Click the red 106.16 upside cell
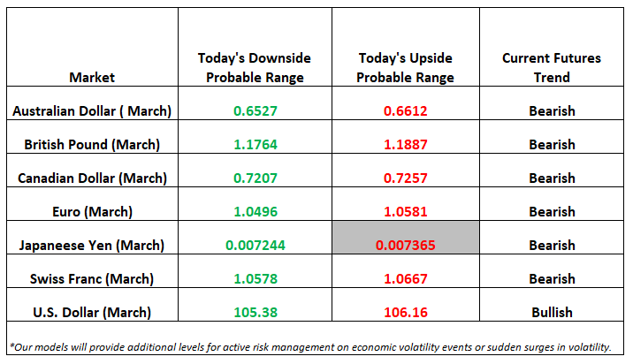 406,305
